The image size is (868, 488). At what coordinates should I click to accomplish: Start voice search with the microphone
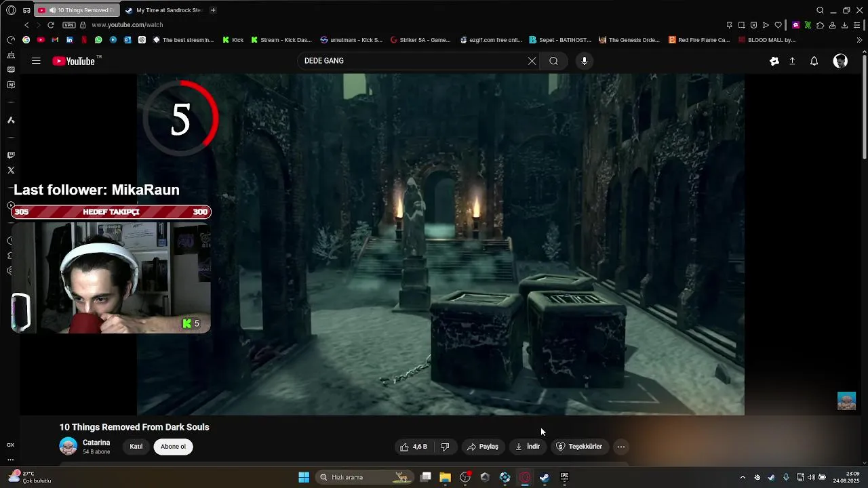coord(584,61)
